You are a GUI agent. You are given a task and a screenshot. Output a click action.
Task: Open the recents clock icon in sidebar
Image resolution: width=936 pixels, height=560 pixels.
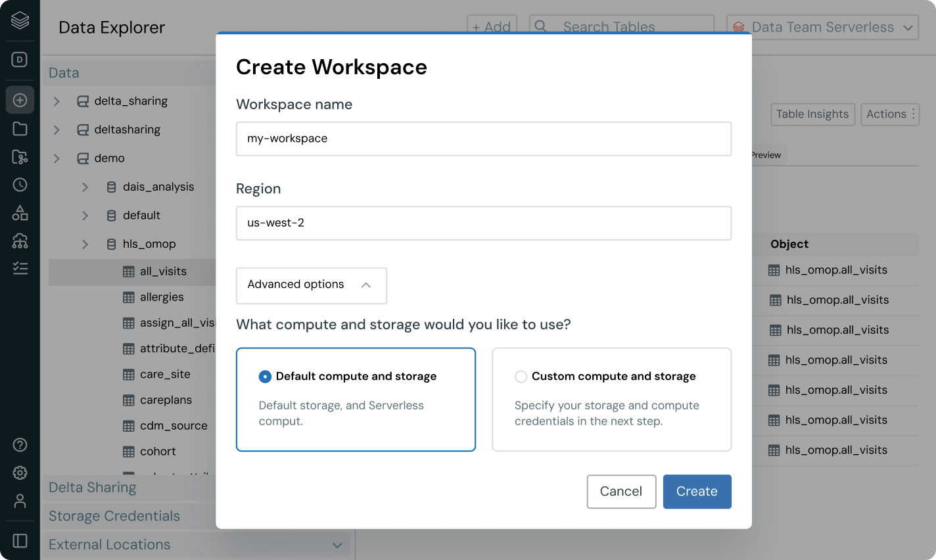click(20, 185)
